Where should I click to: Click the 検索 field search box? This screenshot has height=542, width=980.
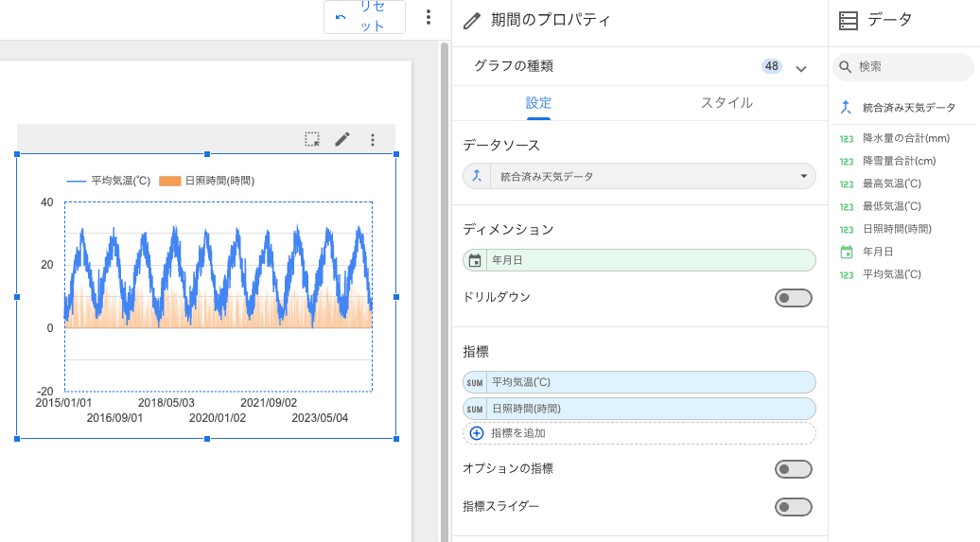click(x=908, y=67)
